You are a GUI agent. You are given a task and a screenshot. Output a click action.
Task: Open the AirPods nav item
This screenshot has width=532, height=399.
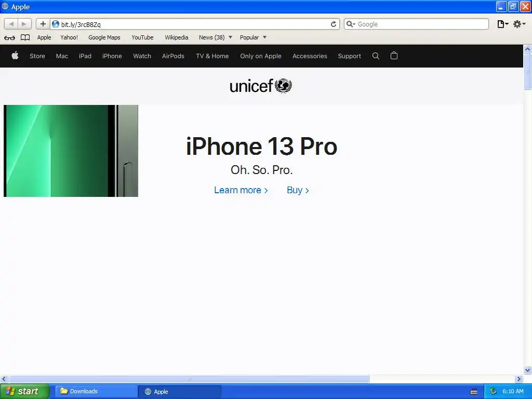coord(173,56)
